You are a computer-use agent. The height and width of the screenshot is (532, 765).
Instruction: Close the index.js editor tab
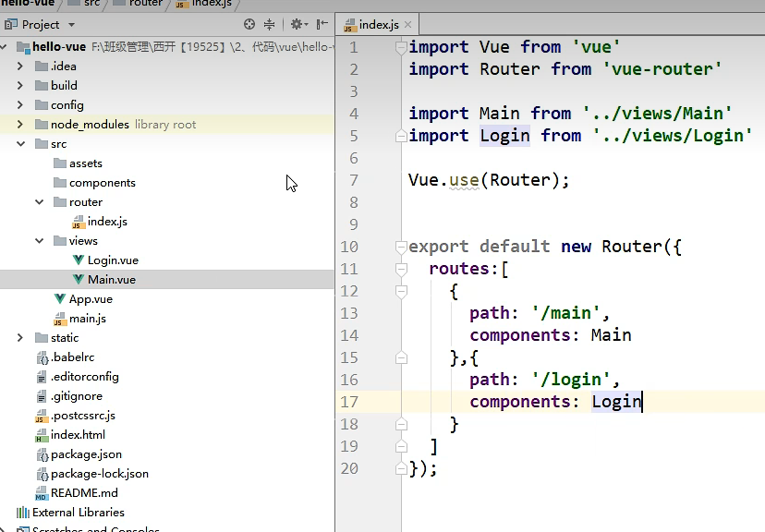407,24
